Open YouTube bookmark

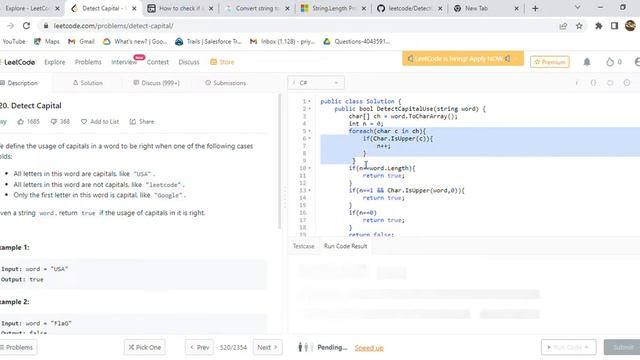pos(13,42)
